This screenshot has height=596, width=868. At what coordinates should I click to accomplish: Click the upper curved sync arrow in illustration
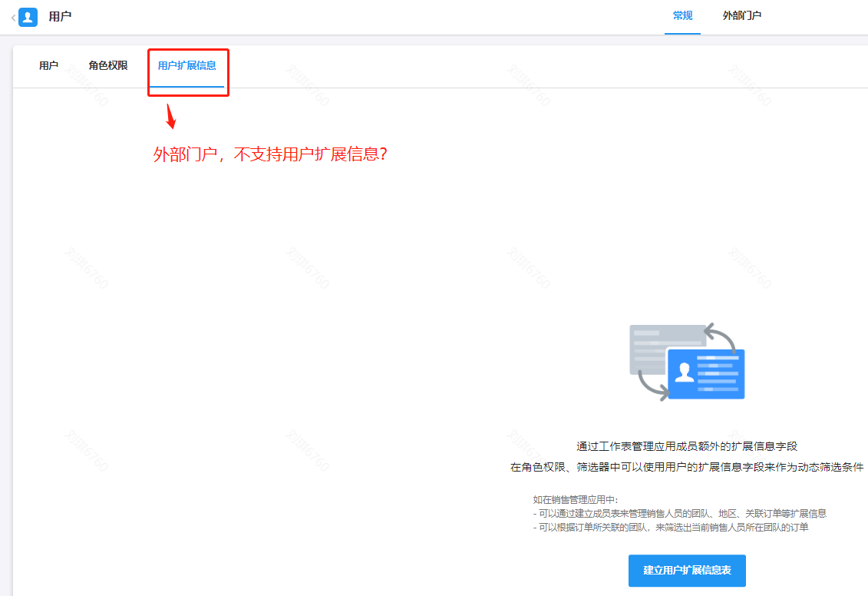point(722,334)
